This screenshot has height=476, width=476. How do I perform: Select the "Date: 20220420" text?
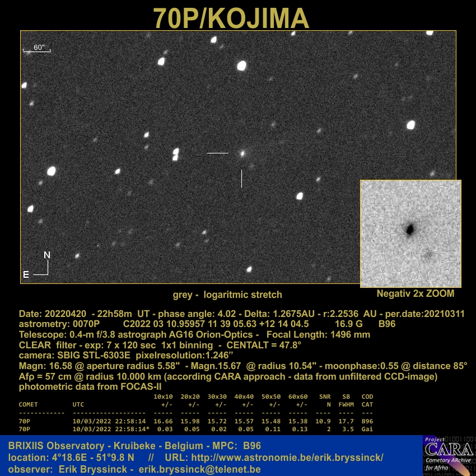[53, 314]
